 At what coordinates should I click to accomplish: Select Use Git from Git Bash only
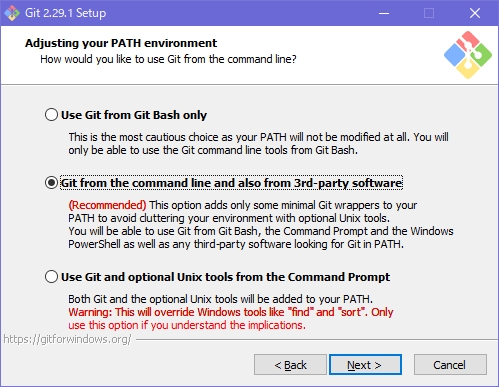pos(51,115)
